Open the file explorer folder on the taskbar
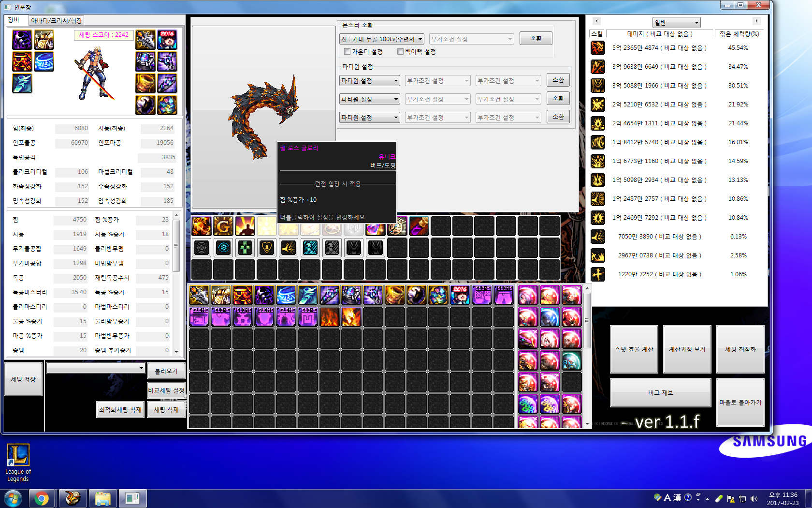Image resolution: width=812 pixels, height=508 pixels. 102,498
